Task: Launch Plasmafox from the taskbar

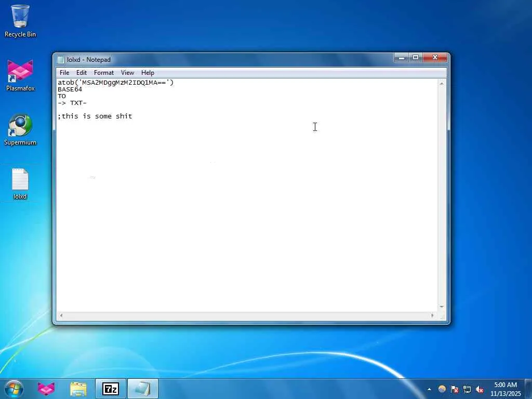Action: pos(46,389)
